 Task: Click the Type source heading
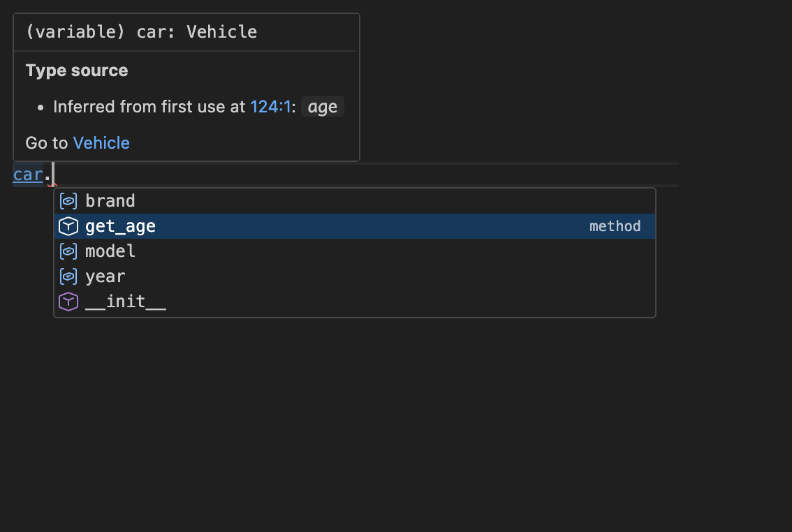coord(76,70)
